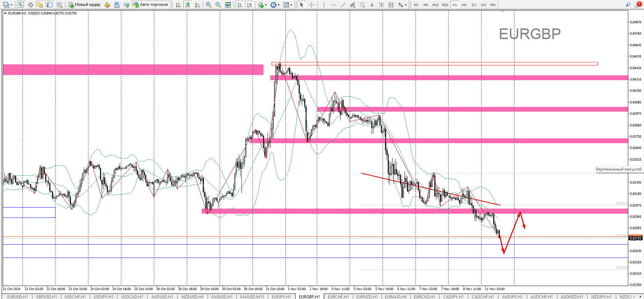This screenshot has width=644, height=299.
Task: Expand the Periods clock dropdown arrow
Action: point(278,5)
